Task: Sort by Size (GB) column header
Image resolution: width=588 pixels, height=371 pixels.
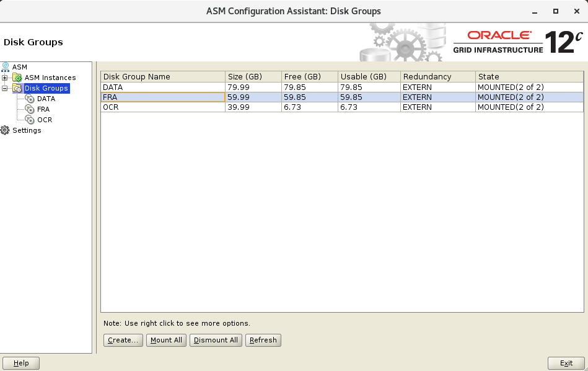Action: point(253,77)
